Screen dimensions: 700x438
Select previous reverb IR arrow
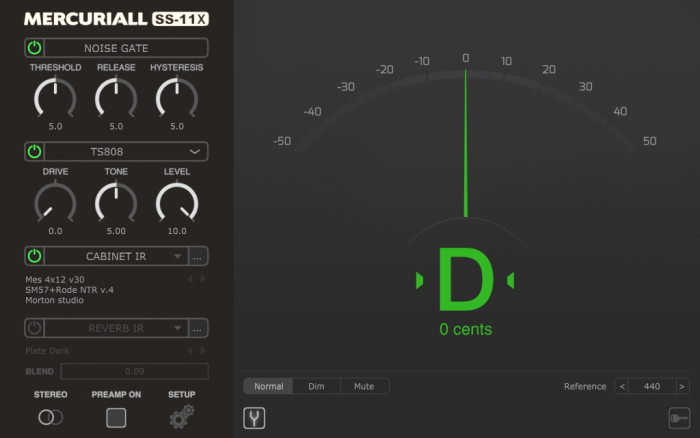pyautogui.click(x=190, y=350)
